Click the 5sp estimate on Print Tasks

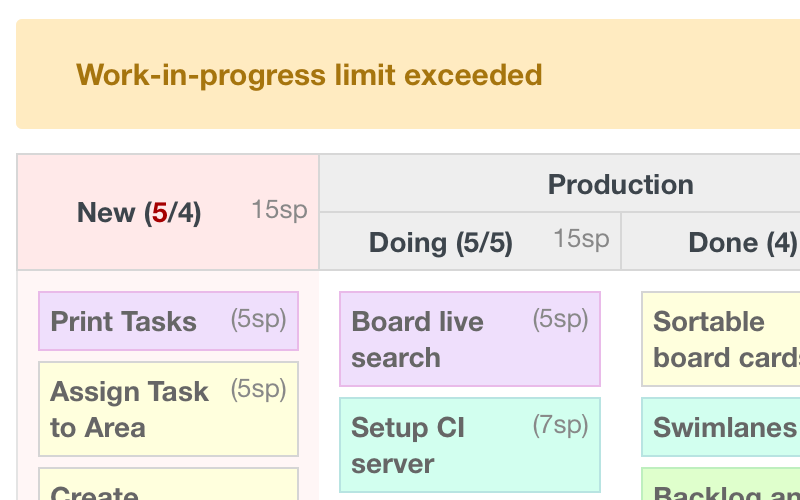point(258,319)
